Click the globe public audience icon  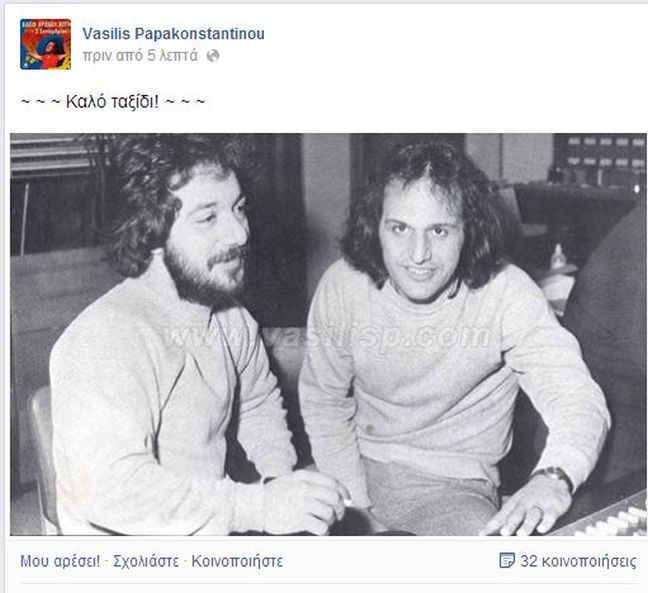click(213, 56)
